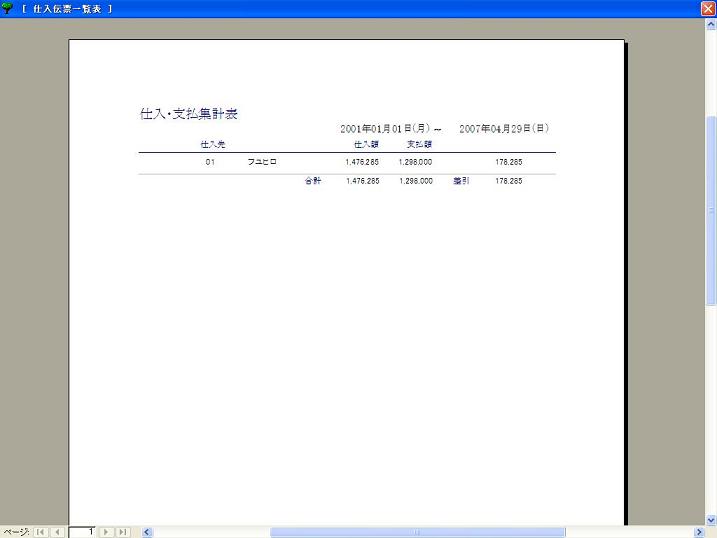
Task: Click the 支払額 column header
Action: tap(419, 144)
